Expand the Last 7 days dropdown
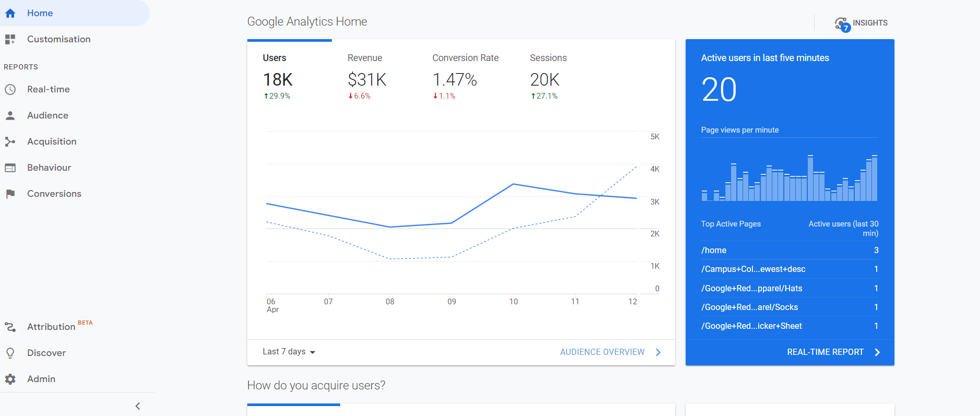 (x=289, y=352)
